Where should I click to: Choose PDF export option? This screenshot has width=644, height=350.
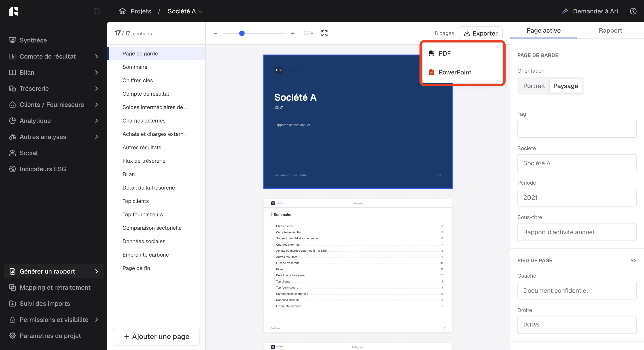coord(462,53)
